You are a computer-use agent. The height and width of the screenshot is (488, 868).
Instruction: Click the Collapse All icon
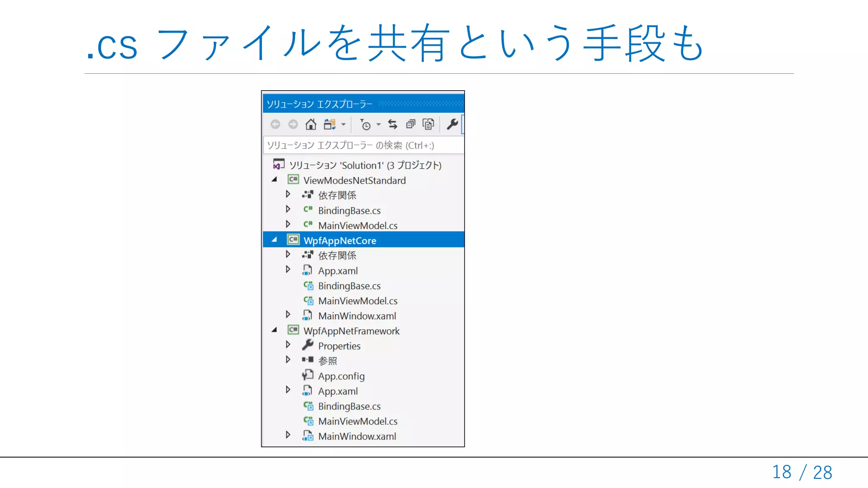411,124
